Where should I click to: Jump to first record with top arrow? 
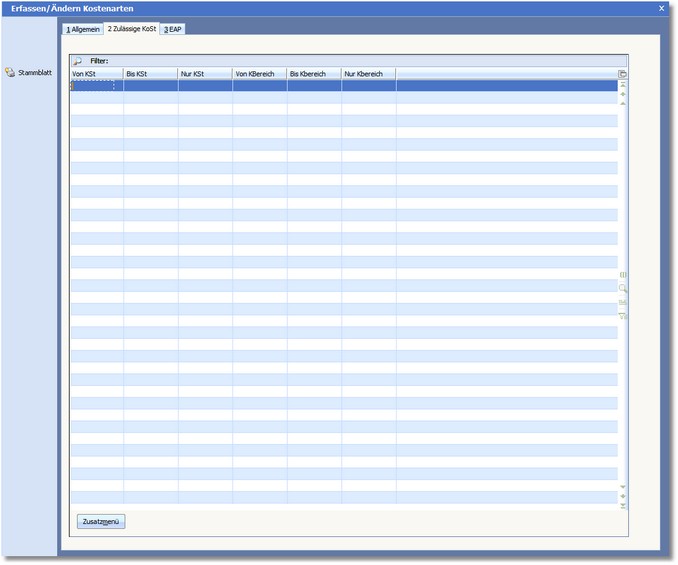[x=623, y=86]
